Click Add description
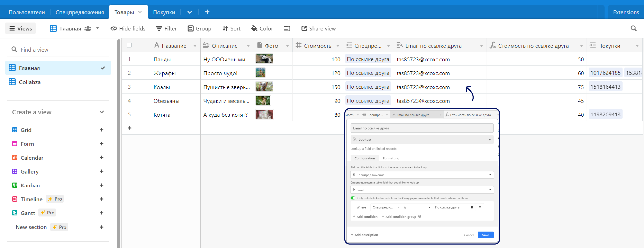The width and height of the screenshot is (644, 248). [364, 235]
